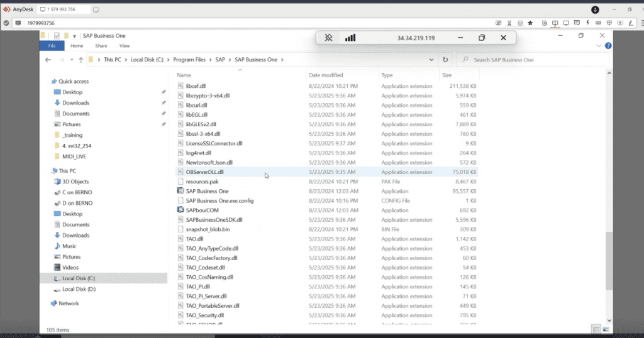Click the signal strength bars icon
Image resolution: width=644 pixels, height=338 pixels.
(x=350, y=38)
